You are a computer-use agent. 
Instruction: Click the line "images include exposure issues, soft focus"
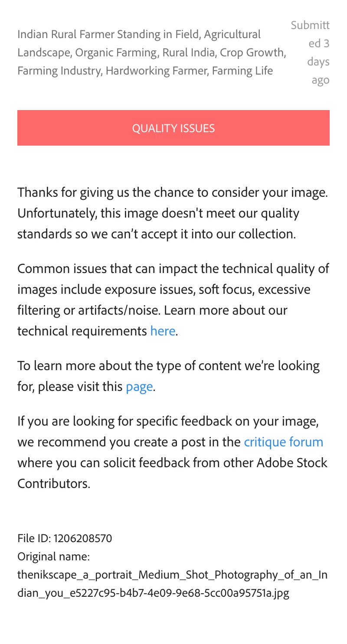tap(164, 289)
